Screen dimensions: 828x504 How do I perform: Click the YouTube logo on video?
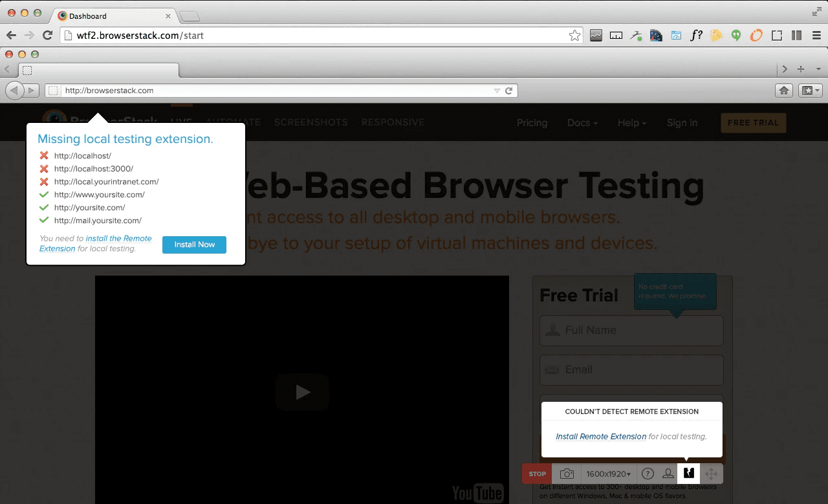point(477,493)
